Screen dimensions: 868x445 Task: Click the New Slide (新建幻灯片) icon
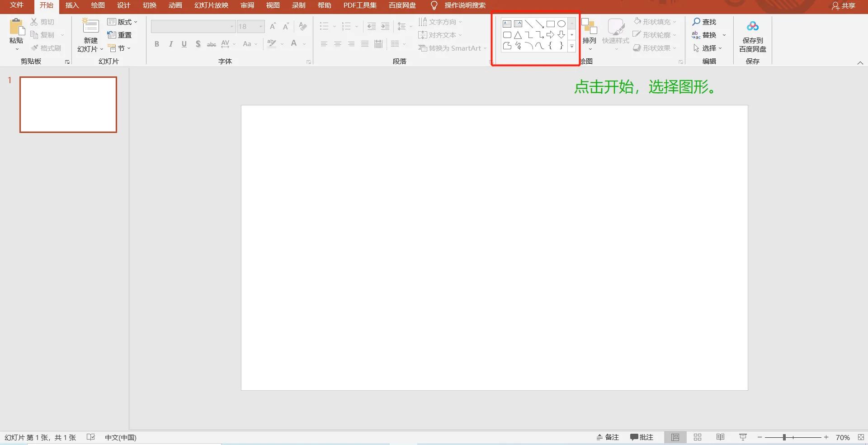tap(90, 26)
